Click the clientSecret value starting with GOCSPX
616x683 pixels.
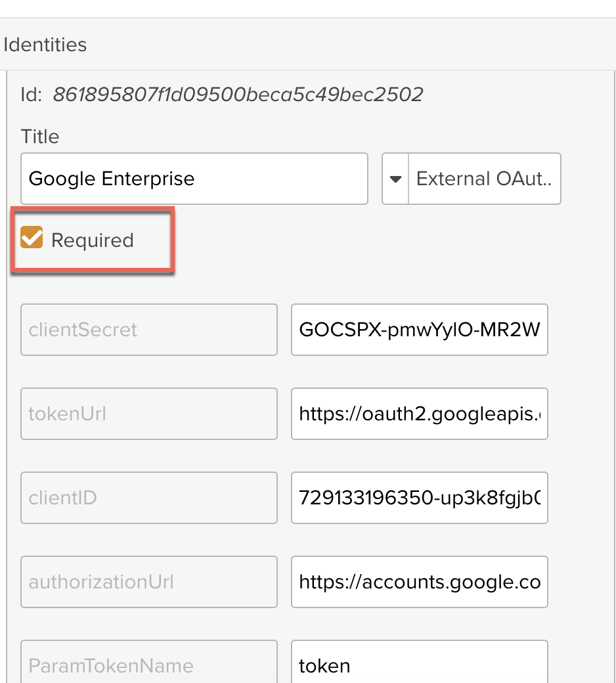[x=419, y=330]
